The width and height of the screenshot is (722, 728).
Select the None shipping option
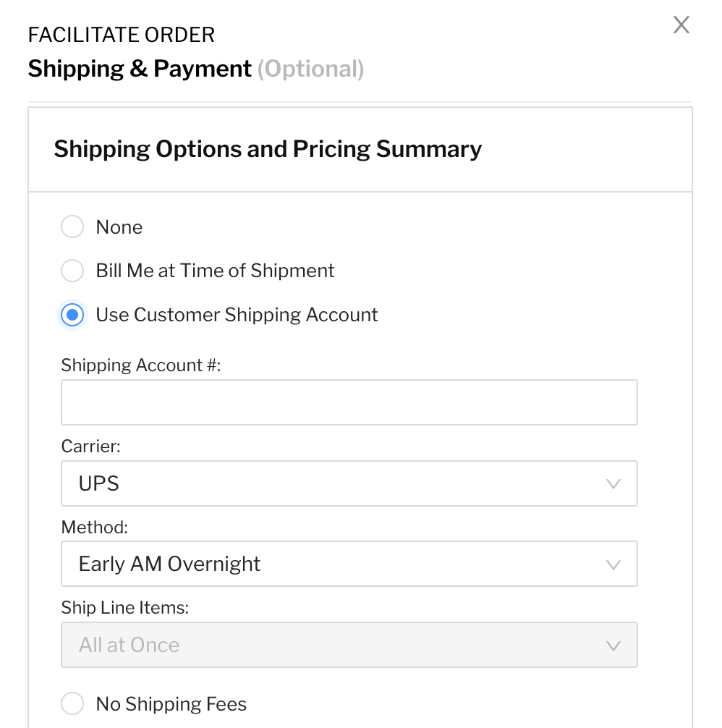click(72, 227)
